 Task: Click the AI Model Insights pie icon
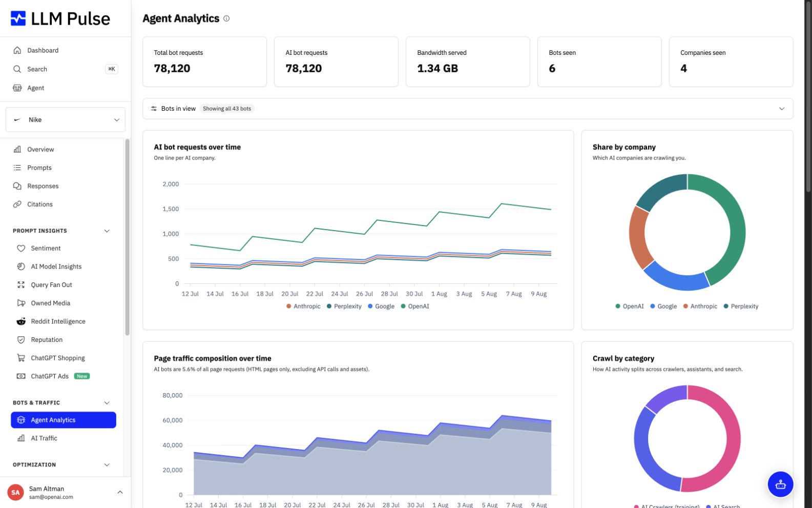click(x=21, y=267)
